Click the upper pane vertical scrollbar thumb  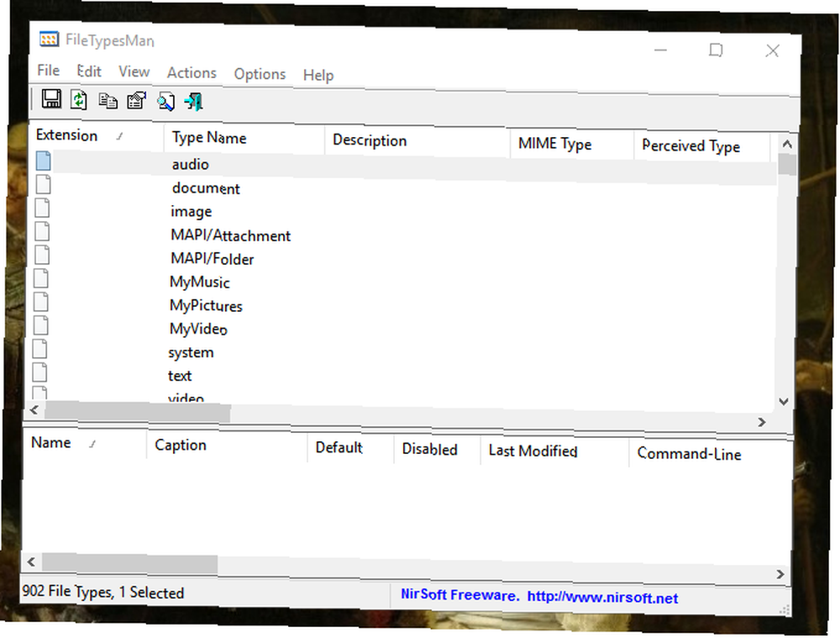[786, 164]
